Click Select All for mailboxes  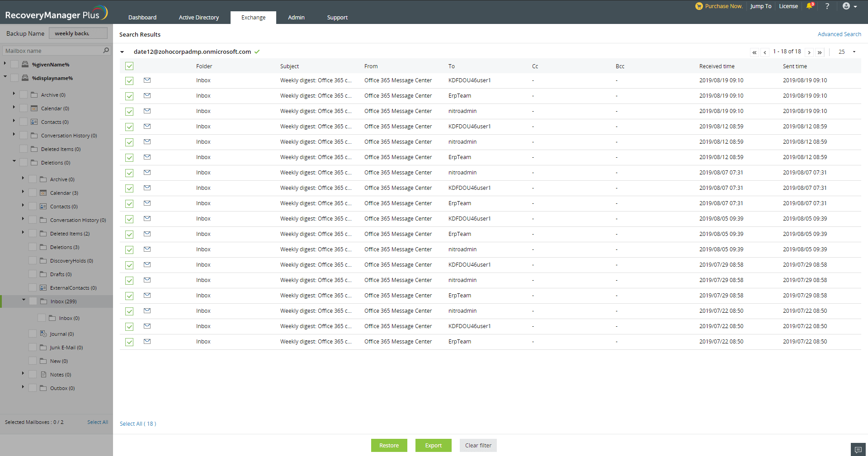pos(98,422)
